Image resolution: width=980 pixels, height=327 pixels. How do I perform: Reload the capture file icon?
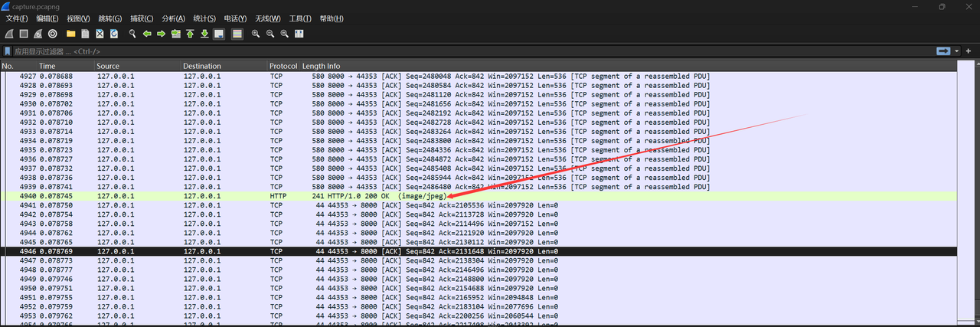pyautogui.click(x=114, y=34)
